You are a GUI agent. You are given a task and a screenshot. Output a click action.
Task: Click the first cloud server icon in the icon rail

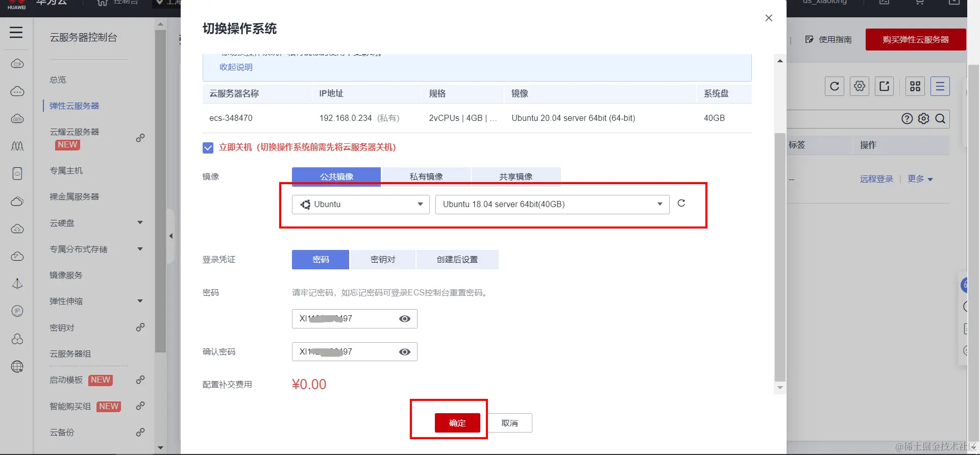pyautogui.click(x=17, y=64)
